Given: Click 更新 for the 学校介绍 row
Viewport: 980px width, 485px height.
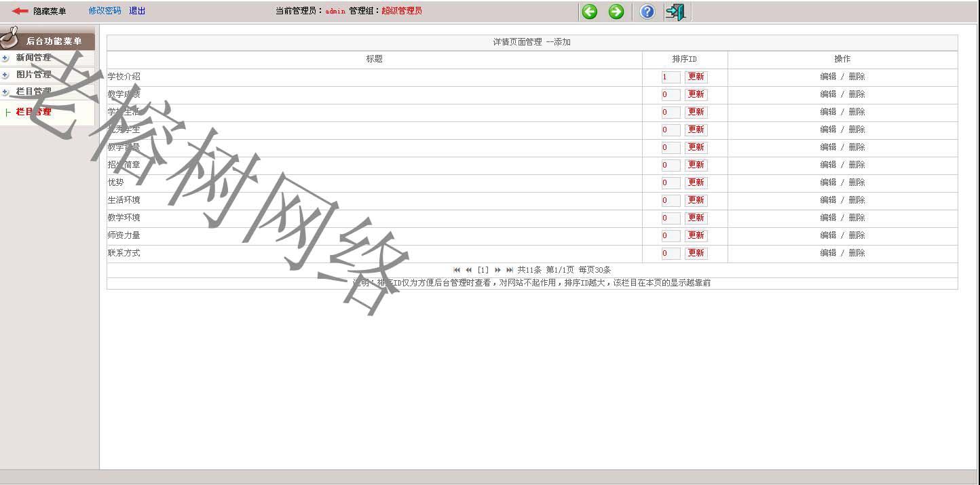Looking at the screenshot, I should tap(696, 77).
